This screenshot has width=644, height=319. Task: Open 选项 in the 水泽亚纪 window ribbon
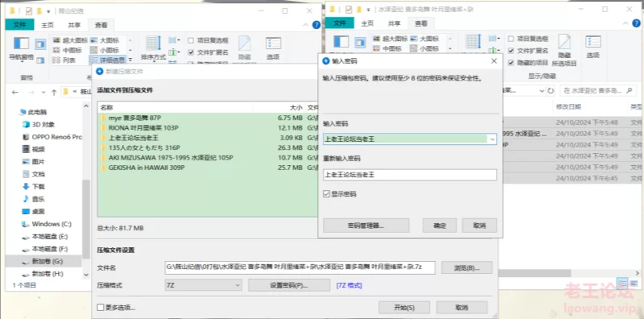[592, 47]
